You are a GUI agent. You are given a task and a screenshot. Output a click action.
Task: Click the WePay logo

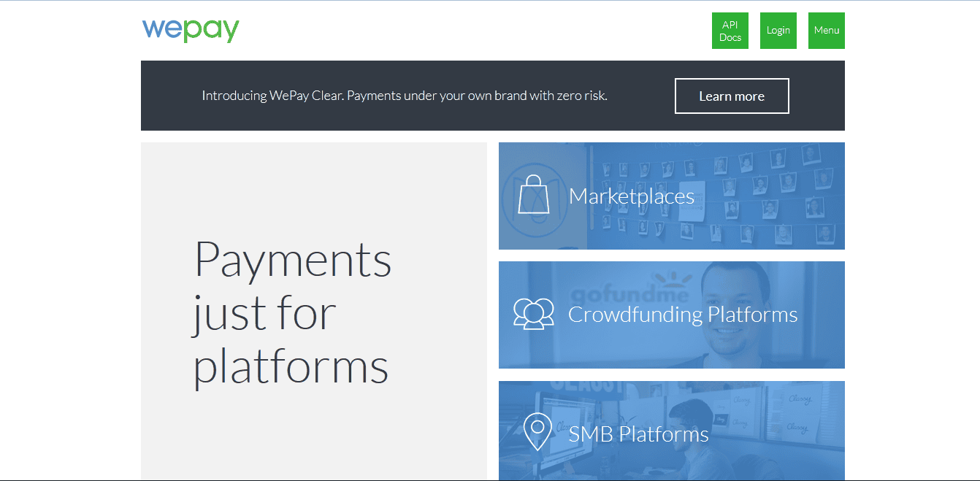tap(191, 30)
